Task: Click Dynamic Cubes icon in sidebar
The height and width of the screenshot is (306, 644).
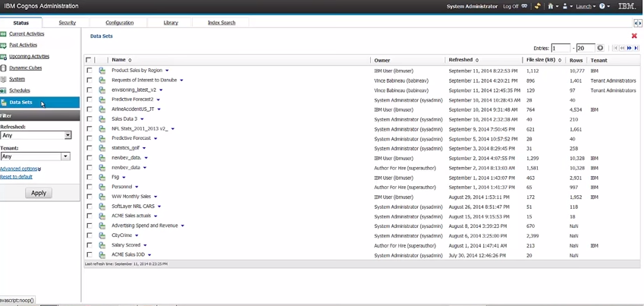Action: click(3, 68)
